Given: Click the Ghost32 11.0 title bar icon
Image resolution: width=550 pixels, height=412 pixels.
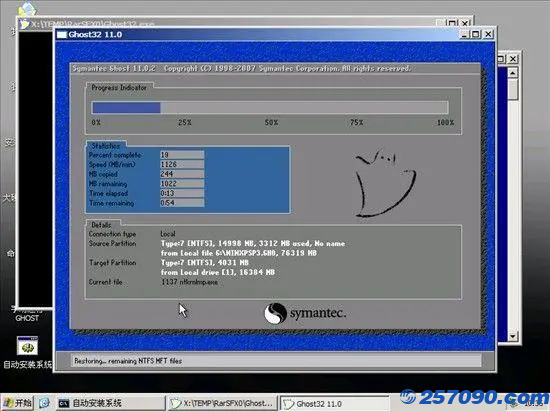Looking at the screenshot, I should click(x=62, y=34).
